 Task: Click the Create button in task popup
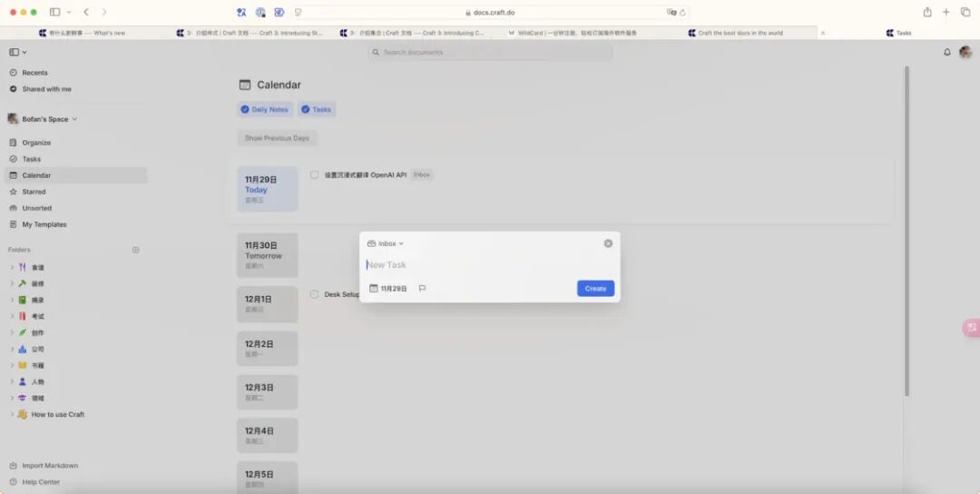[x=595, y=288]
